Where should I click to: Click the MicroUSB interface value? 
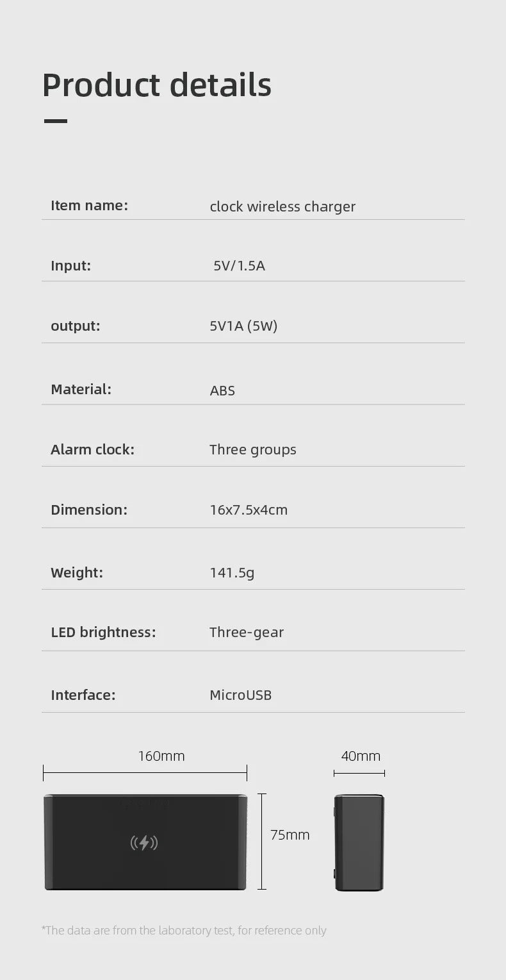pyautogui.click(x=241, y=695)
